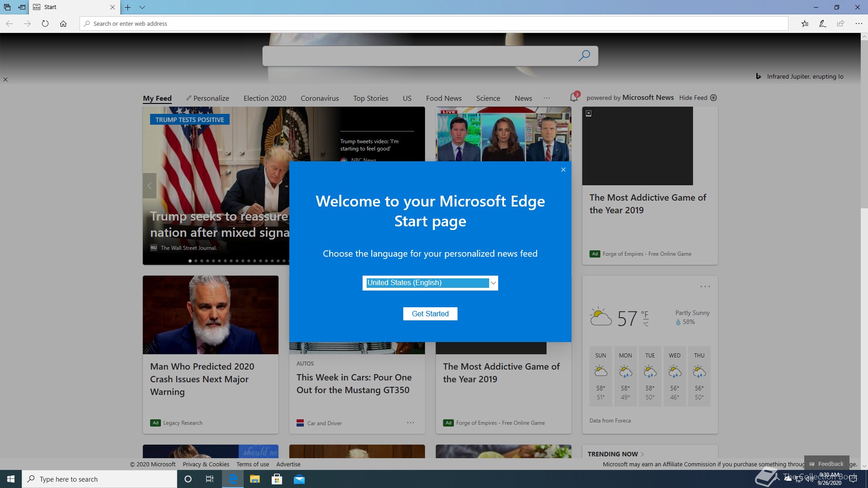This screenshot has height=488, width=868.
Task: Set these tabs aside icon
Action: point(22,7)
